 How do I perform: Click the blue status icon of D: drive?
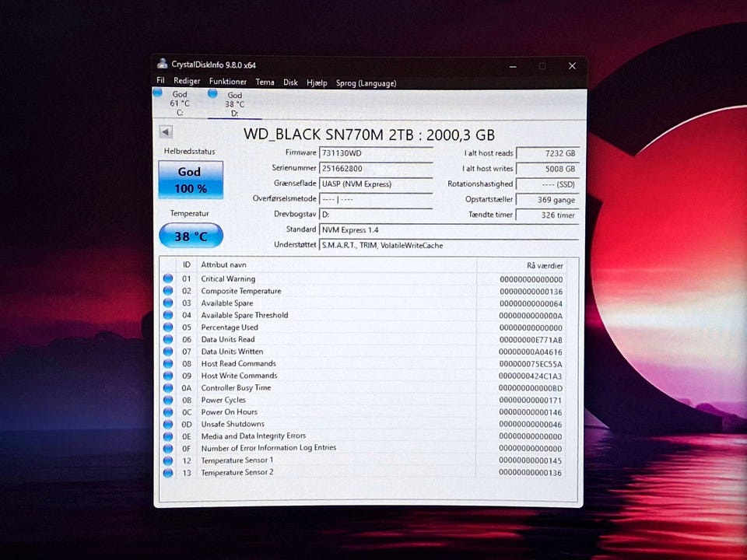212,93
